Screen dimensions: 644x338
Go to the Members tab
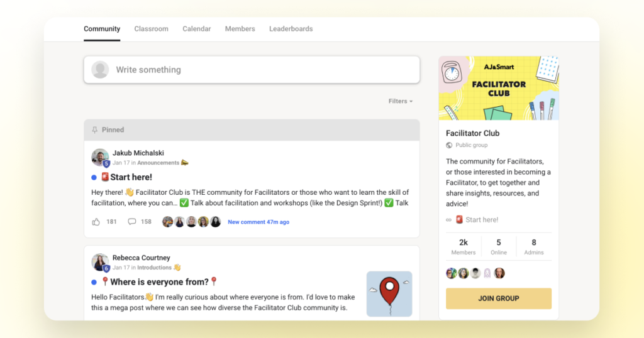pyautogui.click(x=240, y=29)
